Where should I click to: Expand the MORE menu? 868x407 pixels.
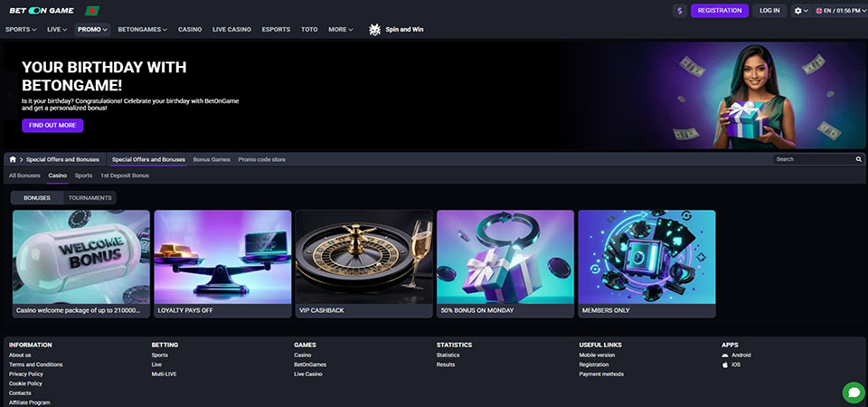point(341,30)
